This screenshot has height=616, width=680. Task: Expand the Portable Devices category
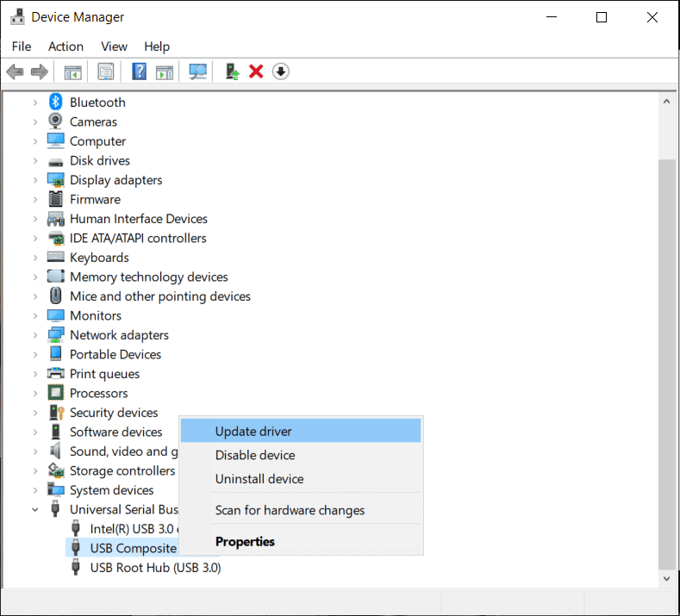35,355
